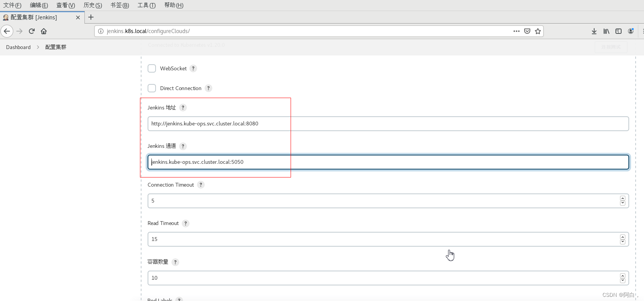Show help for Jenkins 通道 field
644x301 pixels.
click(183, 146)
